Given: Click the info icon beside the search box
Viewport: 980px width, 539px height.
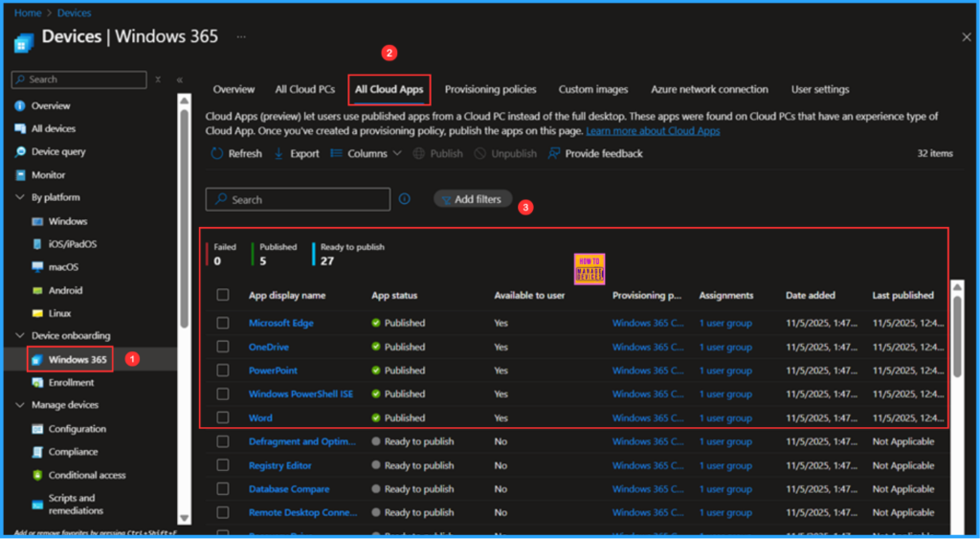Looking at the screenshot, I should (x=405, y=199).
